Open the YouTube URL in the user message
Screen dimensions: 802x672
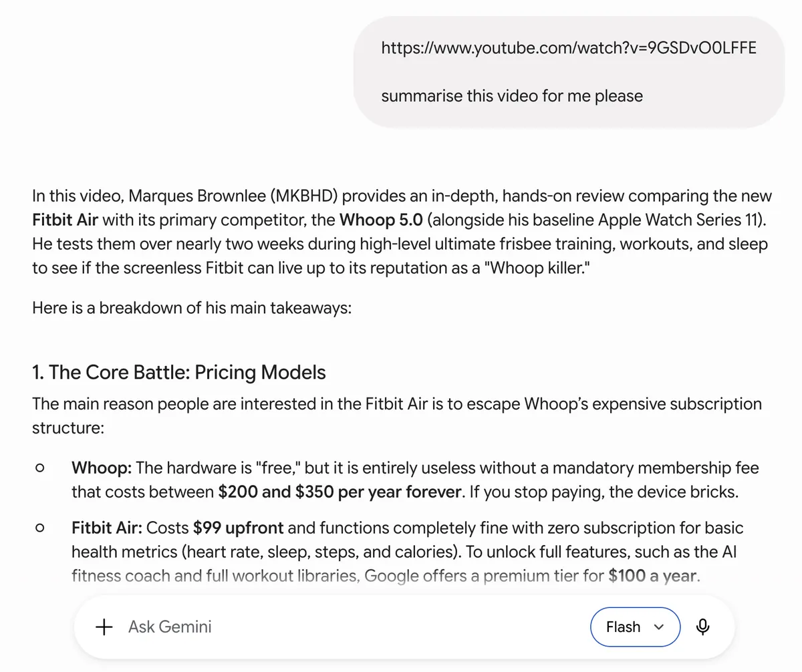[x=569, y=48]
